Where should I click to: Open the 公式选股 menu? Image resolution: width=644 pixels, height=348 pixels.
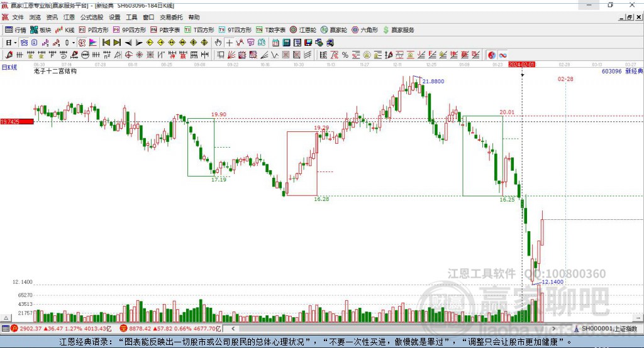click(92, 17)
